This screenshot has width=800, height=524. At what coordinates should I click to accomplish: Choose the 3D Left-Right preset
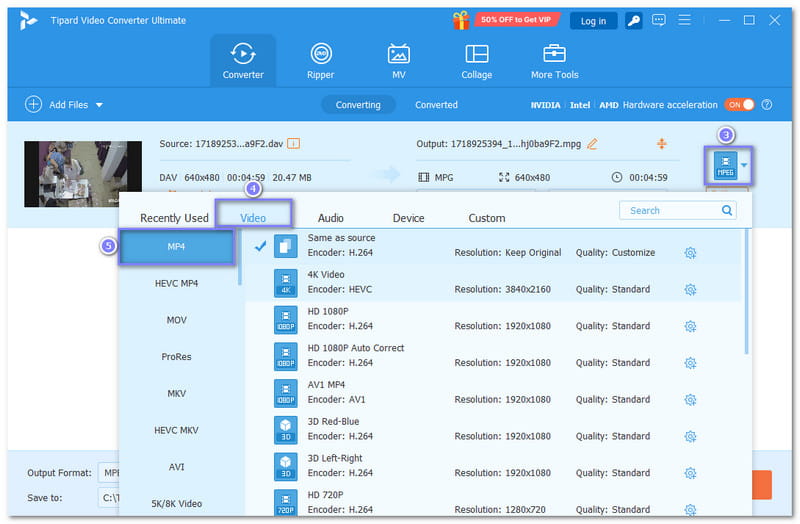pyautogui.click(x=493, y=466)
